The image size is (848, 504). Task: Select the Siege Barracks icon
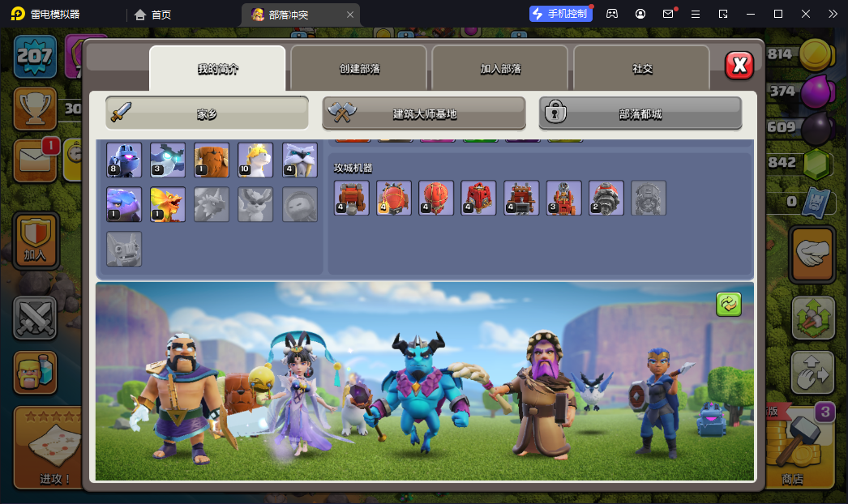(478, 198)
